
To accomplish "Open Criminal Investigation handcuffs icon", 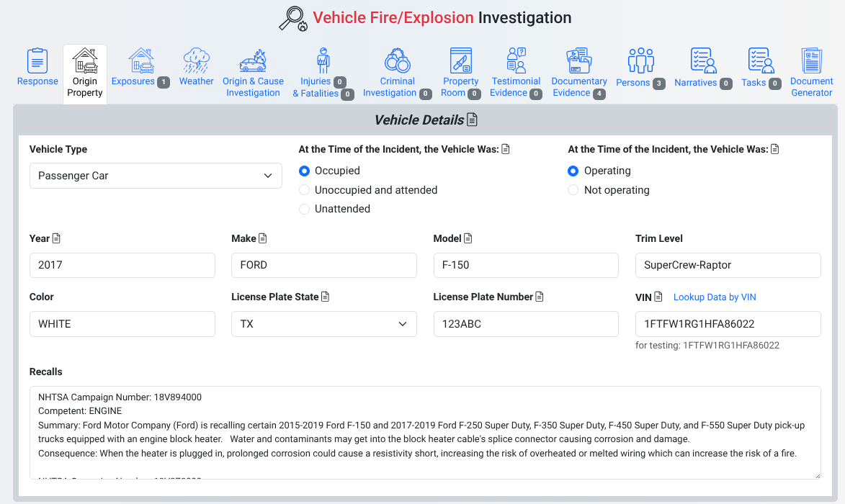I will [397, 60].
